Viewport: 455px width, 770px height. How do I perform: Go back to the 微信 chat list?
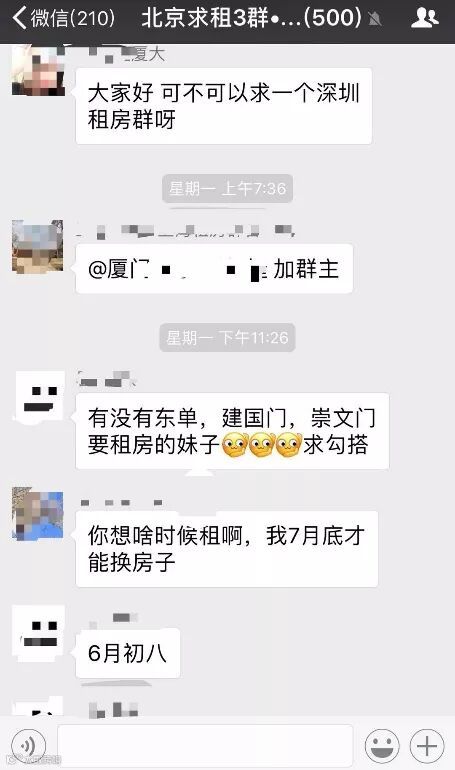(64, 19)
